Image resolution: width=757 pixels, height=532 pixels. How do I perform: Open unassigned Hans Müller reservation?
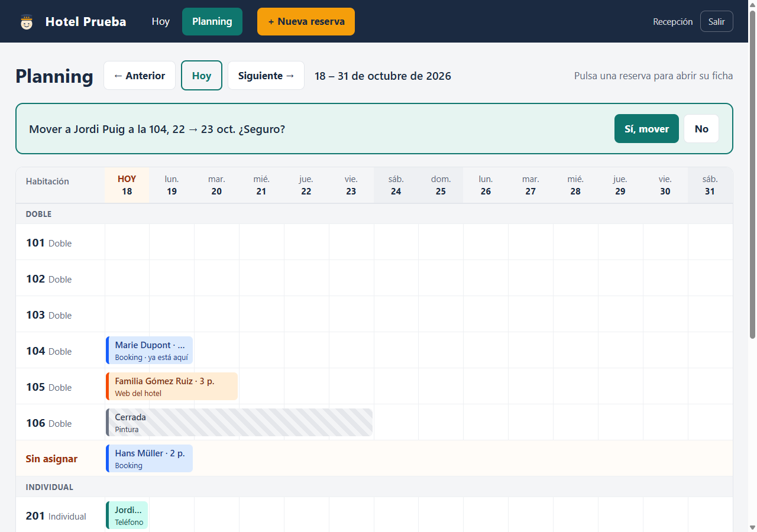coord(149,459)
